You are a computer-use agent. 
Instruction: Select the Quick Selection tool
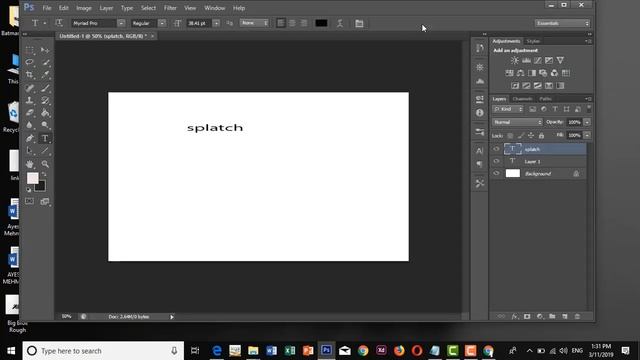(x=45, y=62)
